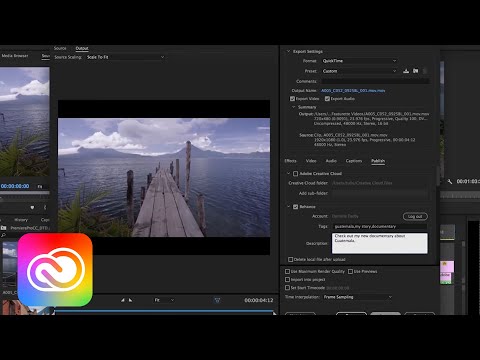
Task: Collapse the Export Settings section
Action: pyautogui.click(x=288, y=51)
